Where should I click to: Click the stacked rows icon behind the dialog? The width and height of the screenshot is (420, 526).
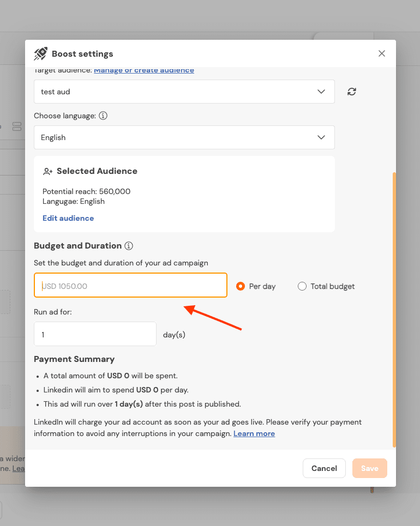click(17, 126)
